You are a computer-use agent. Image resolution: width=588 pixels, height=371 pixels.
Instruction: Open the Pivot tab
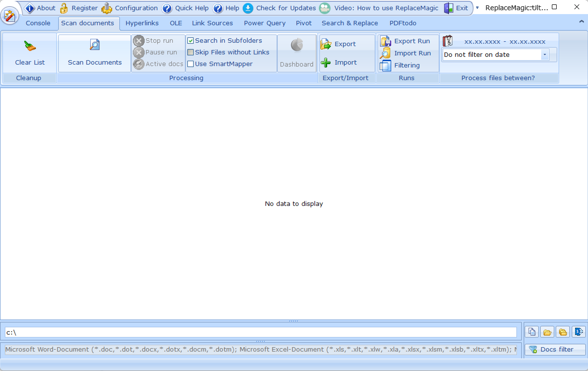[304, 23]
